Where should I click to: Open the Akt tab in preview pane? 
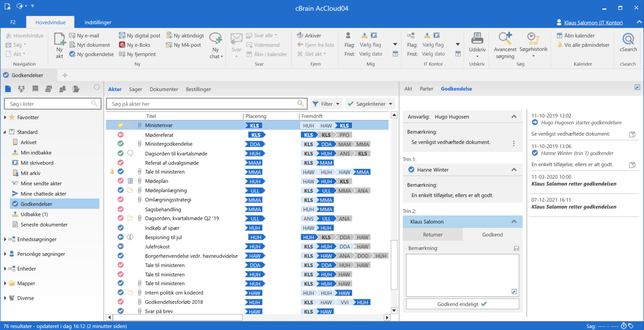[408, 89]
